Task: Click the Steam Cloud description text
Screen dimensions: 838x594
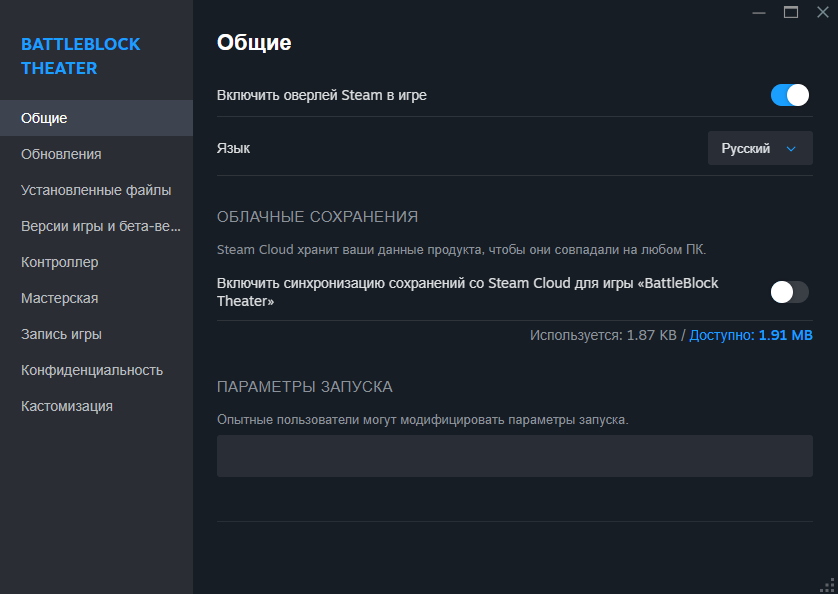Action: [x=461, y=250]
